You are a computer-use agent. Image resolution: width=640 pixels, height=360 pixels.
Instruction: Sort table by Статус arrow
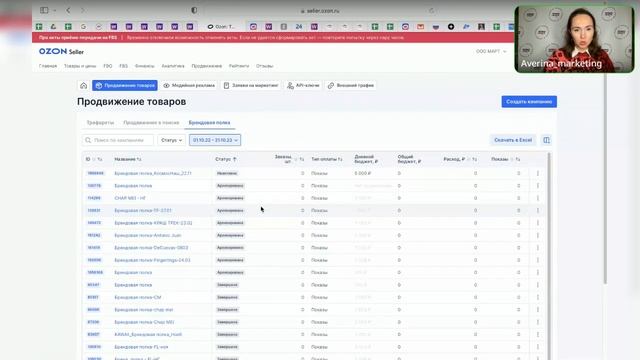pos(235,159)
